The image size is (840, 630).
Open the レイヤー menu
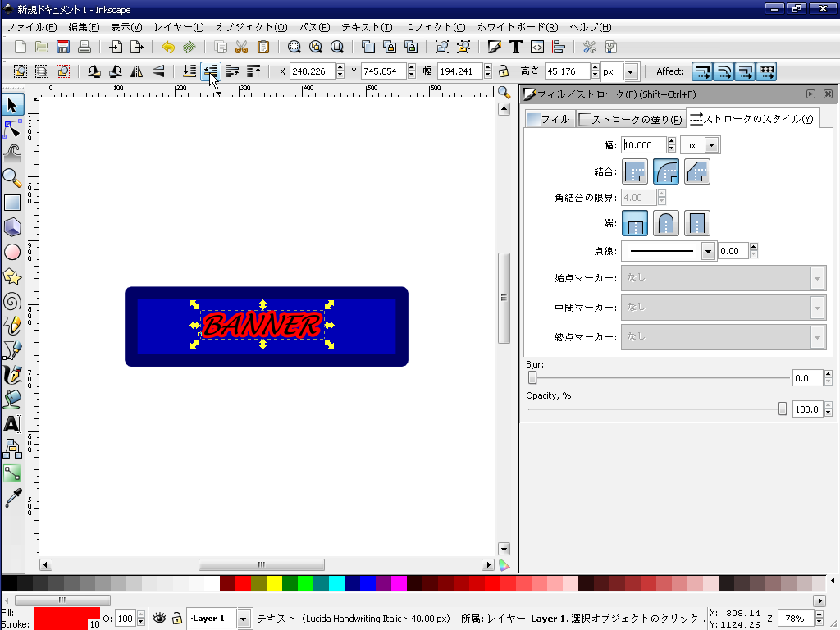[x=179, y=27]
